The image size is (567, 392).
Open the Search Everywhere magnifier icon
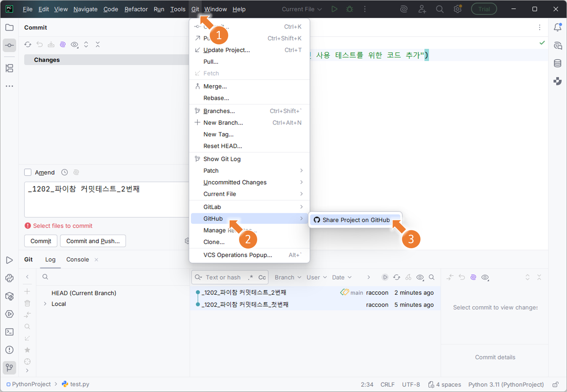coord(440,9)
